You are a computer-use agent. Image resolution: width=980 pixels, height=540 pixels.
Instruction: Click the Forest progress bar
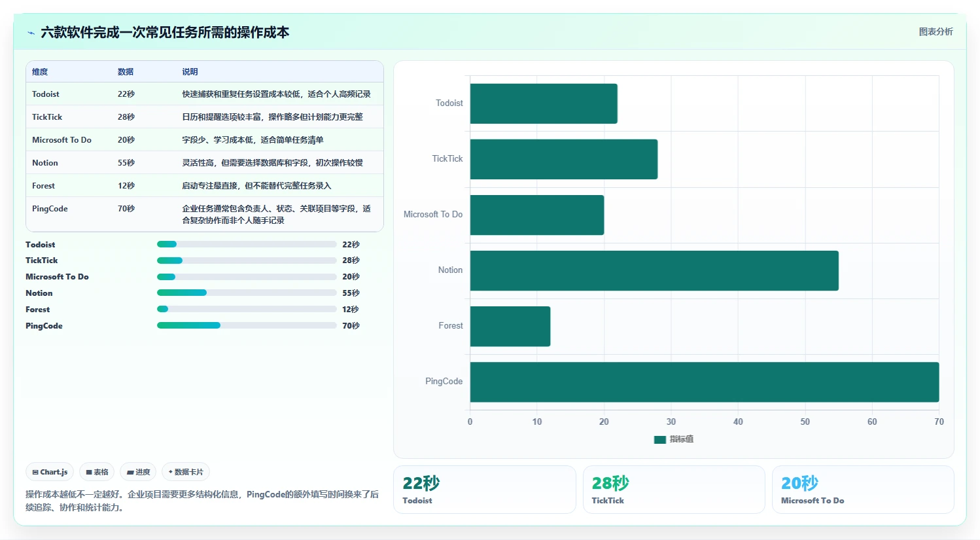point(247,309)
